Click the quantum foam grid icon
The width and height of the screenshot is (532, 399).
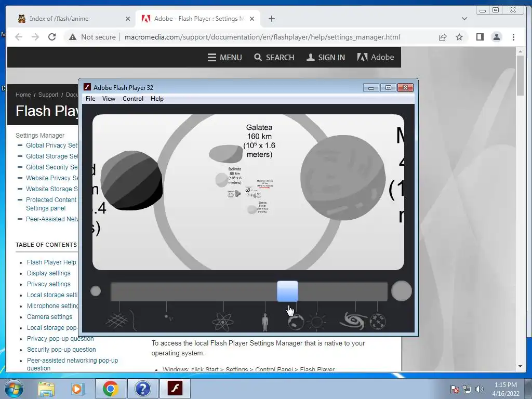116,321
